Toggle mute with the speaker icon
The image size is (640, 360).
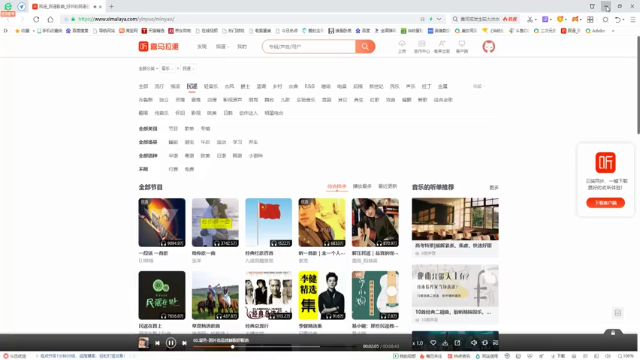tap(473, 343)
